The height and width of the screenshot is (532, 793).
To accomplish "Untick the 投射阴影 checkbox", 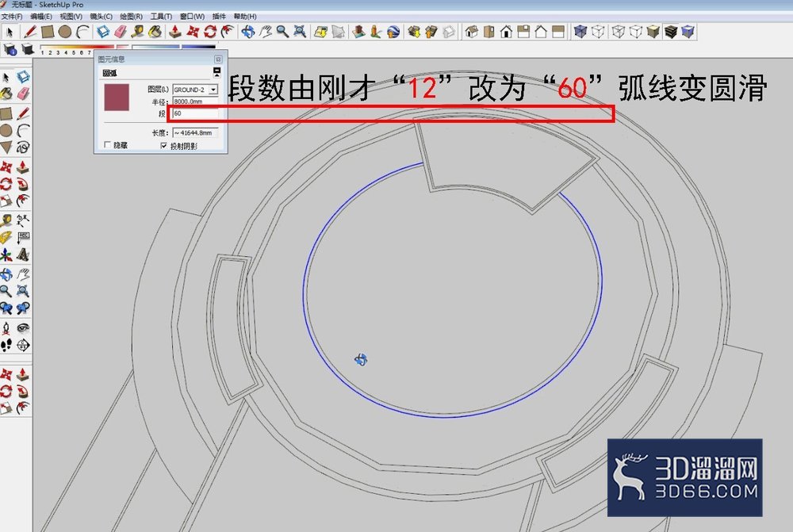I will [163, 146].
